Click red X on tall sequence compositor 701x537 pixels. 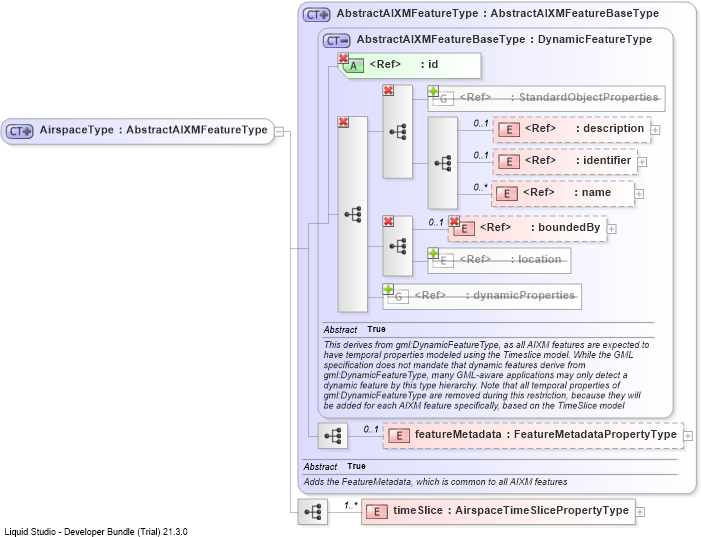click(x=343, y=122)
